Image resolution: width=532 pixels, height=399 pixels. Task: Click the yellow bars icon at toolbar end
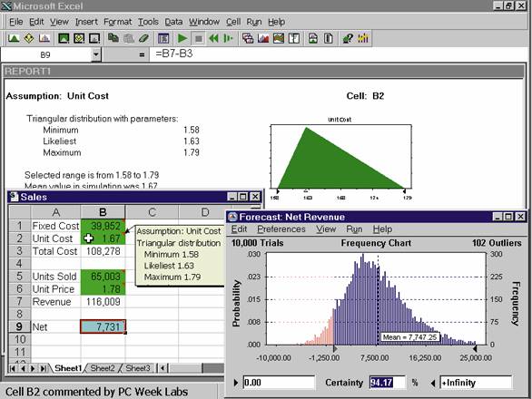pos(363,38)
